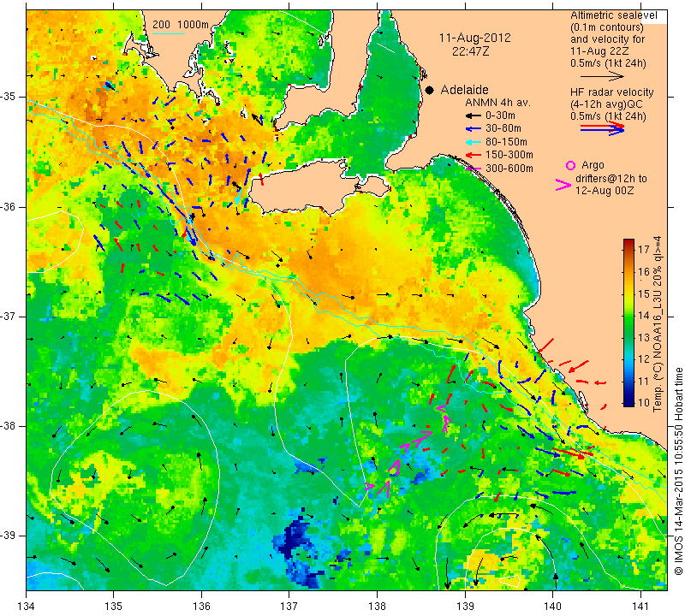Click the 11-Aug-2012 date label
The width and height of the screenshot is (685, 616).
tap(475, 38)
